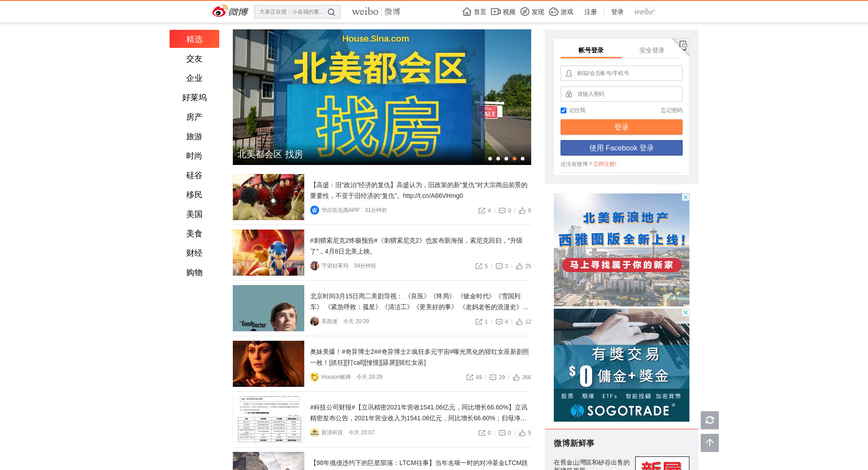
Task: Repost the Goldman Sachs post
Action: click(x=482, y=211)
